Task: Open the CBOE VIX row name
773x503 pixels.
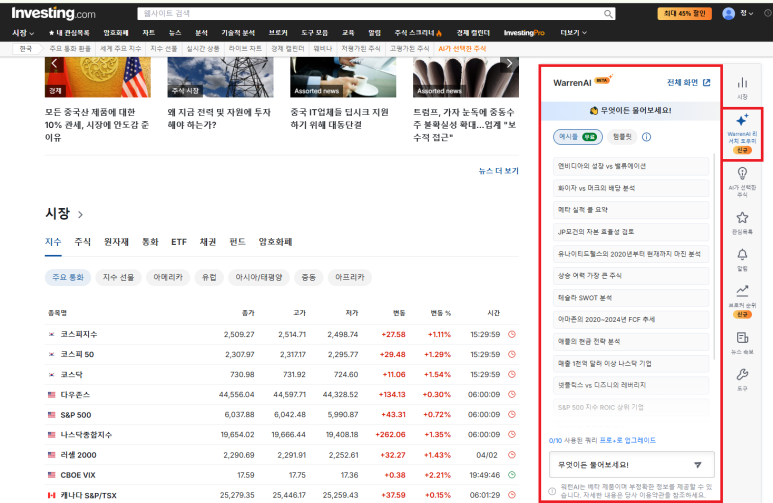Action: pyautogui.click(x=78, y=475)
